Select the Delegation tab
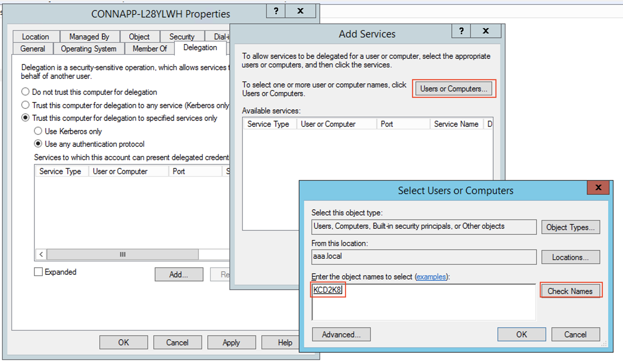The image size is (623, 364). 200,48
